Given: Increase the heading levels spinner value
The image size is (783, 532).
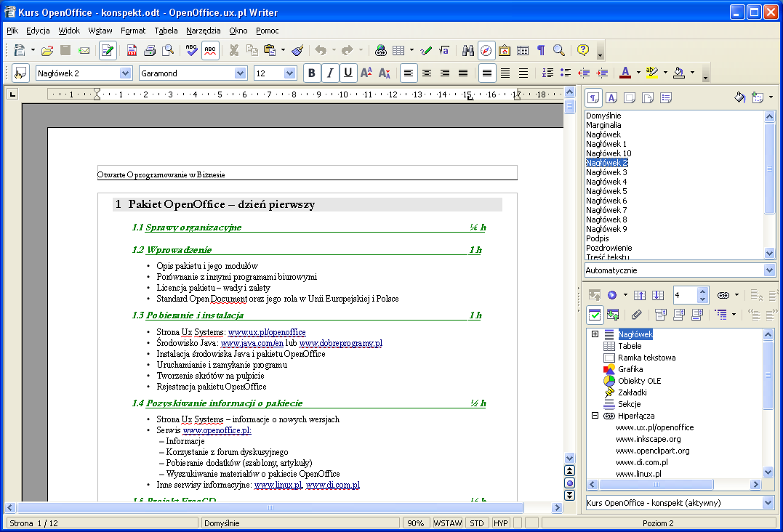Looking at the screenshot, I should pyautogui.click(x=702, y=291).
